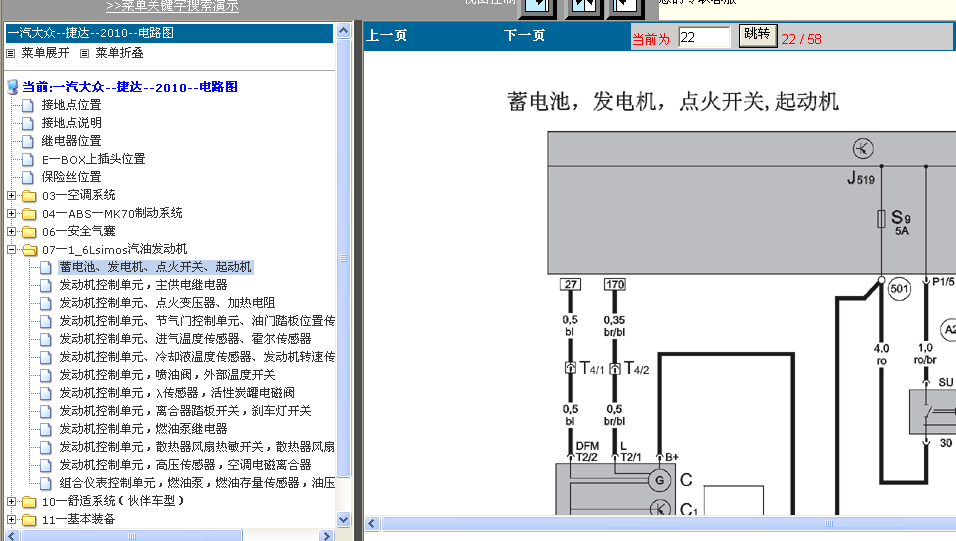Click the 04一ABS一MK70制动系统 folder icon
This screenshot has height=541, width=956.
coord(29,213)
